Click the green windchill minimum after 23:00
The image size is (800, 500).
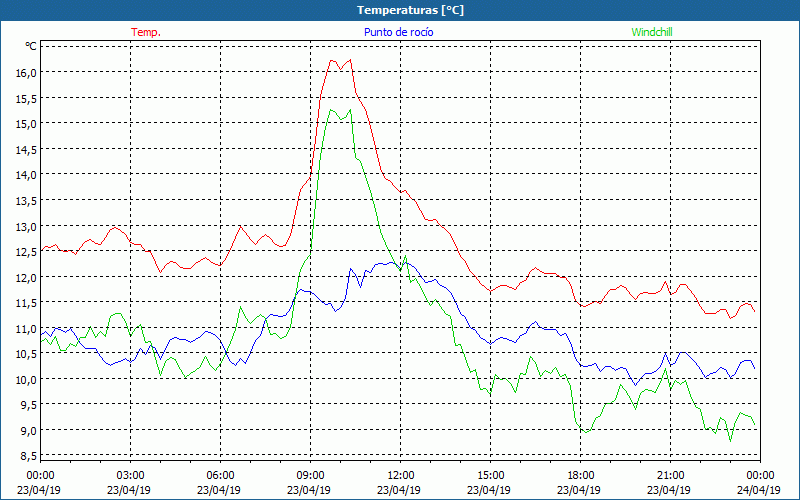coord(730,441)
